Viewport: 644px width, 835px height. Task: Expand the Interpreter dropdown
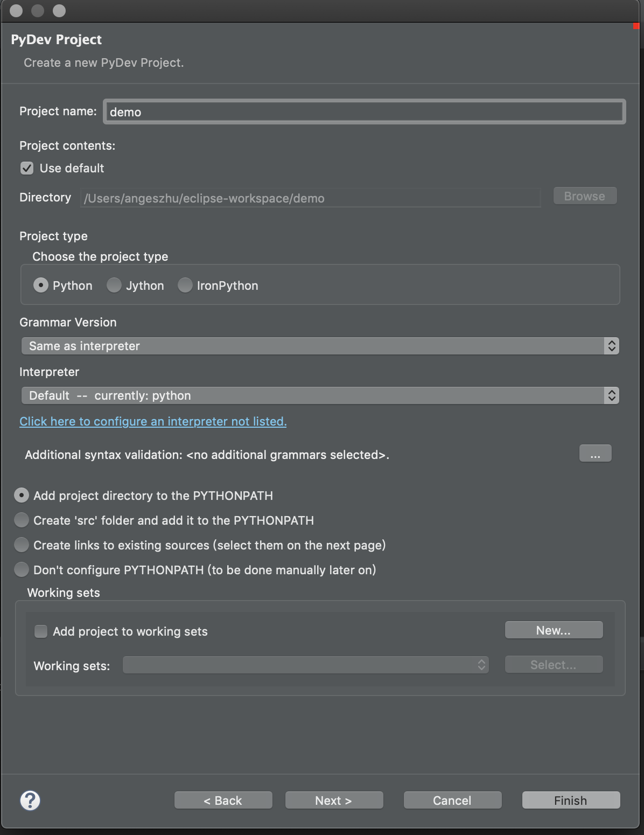coord(320,395)
